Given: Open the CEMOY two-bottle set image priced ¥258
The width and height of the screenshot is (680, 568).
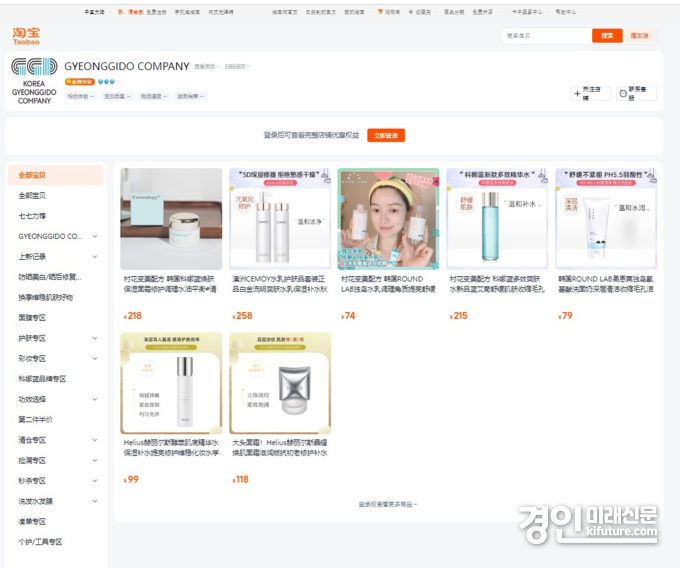Looking at the screenshot, I should (280, 219).
